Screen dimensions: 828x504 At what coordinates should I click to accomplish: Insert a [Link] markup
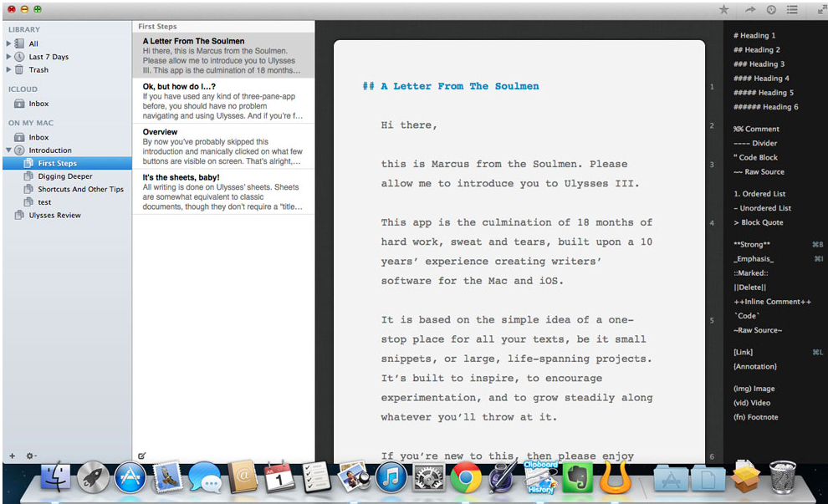tap(743, 352)
